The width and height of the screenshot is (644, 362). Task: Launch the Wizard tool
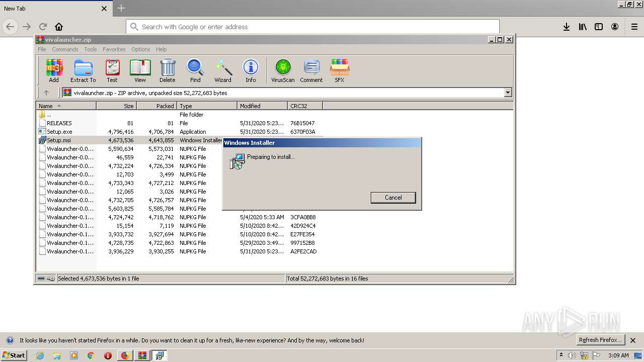[223, 70]
